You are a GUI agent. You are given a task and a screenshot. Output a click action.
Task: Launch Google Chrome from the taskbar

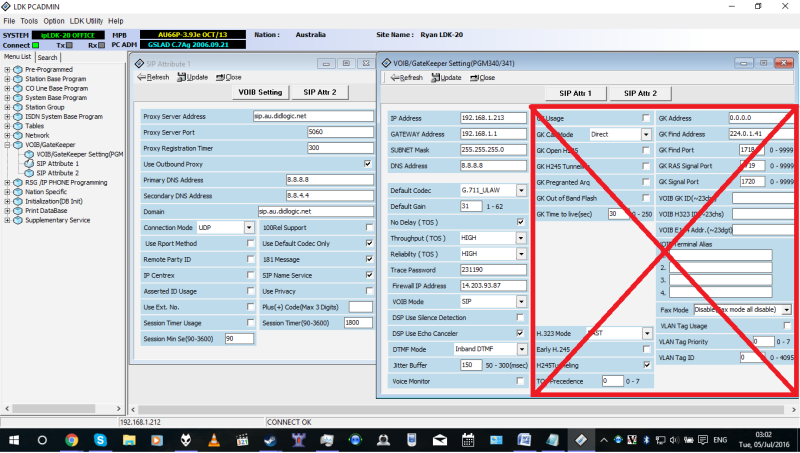click(71, 440)
